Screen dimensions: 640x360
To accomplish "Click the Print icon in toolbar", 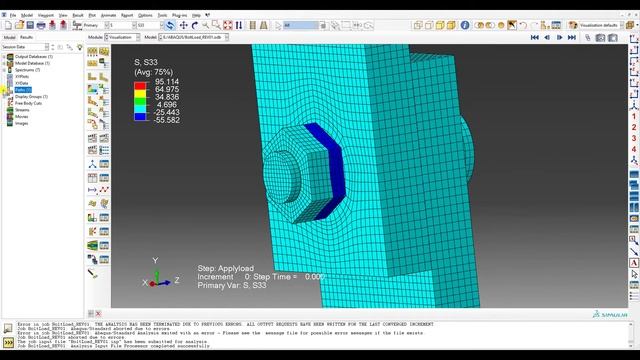I will tap(41, 25).
